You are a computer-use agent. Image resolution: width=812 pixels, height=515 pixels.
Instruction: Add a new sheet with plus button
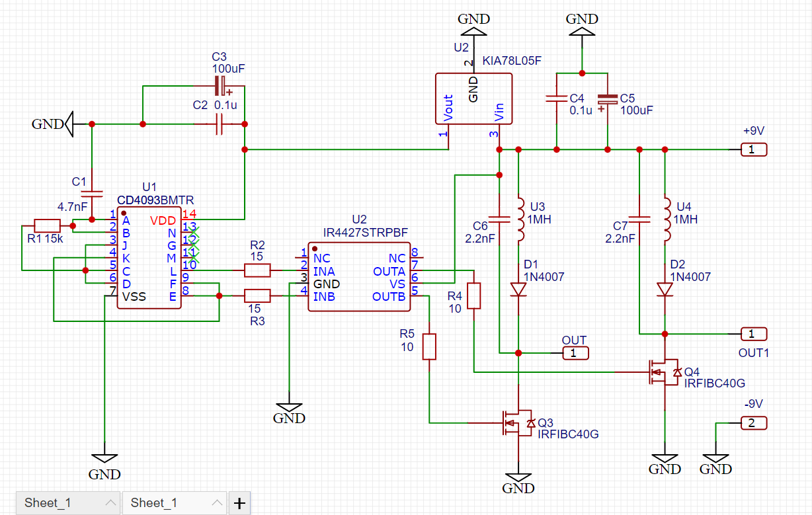[x=239, y=504]
